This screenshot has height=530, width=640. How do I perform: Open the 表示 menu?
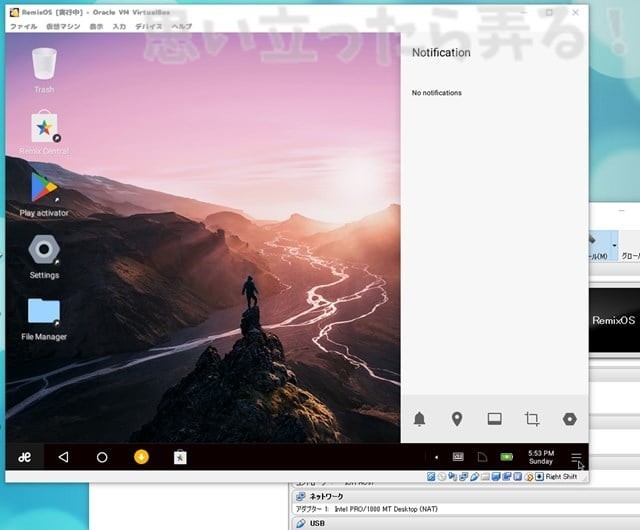96,27
